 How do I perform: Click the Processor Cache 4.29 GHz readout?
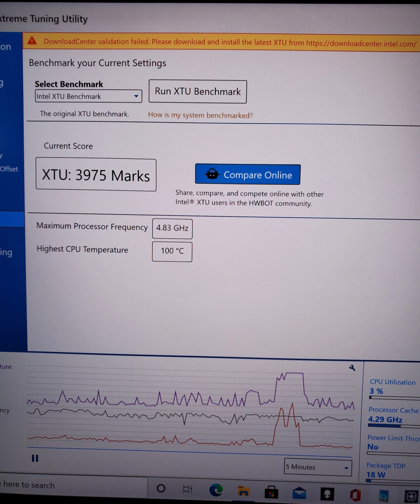pos(393,415)
